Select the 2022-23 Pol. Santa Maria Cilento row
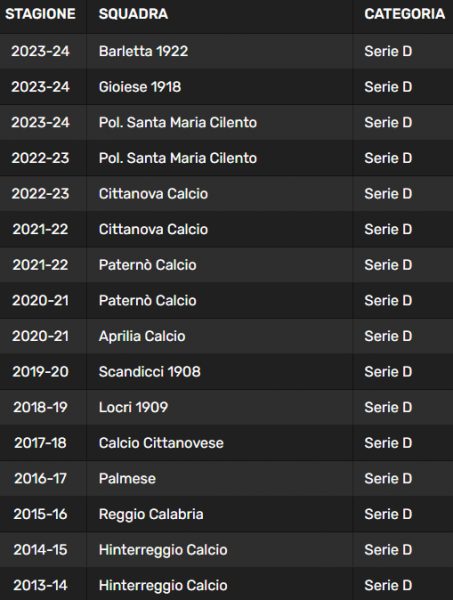The width and height of the screenshot is (453, 600). [x=226, y=158]
